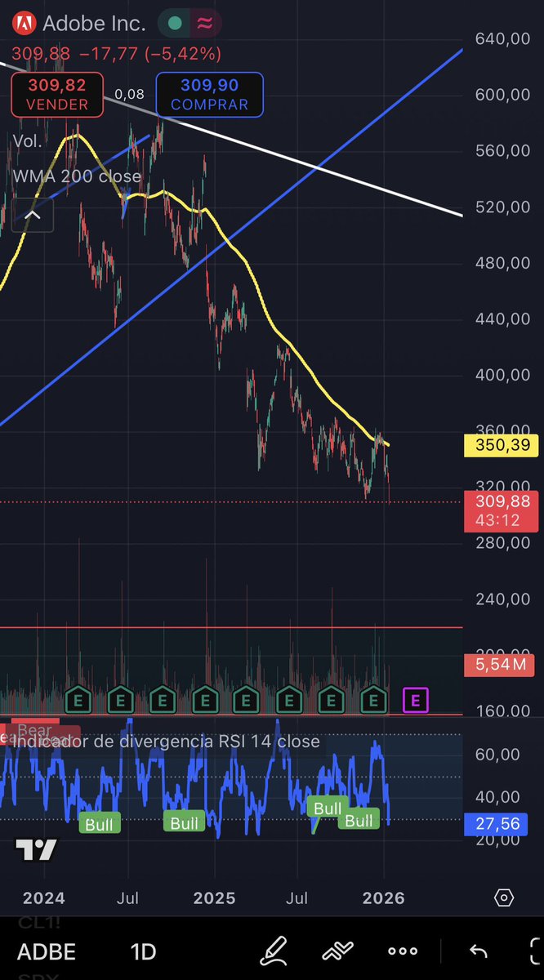Select the Vol. indicator label

pyautogui.click(x=28, y=141)
